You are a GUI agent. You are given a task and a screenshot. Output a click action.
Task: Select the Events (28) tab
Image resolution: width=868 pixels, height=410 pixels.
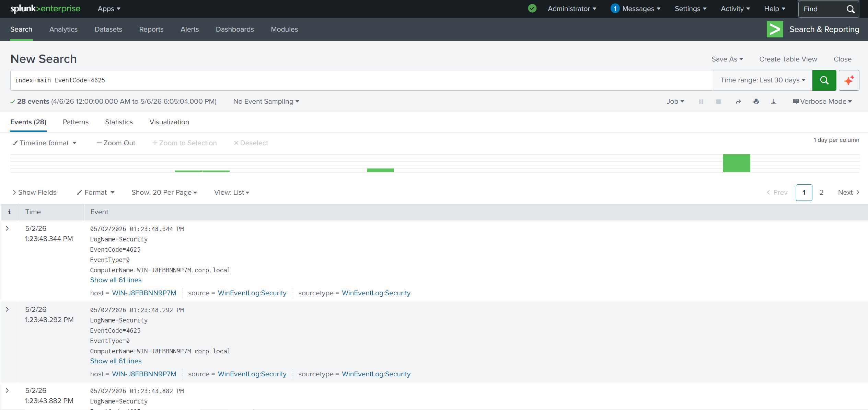(28, 122)
